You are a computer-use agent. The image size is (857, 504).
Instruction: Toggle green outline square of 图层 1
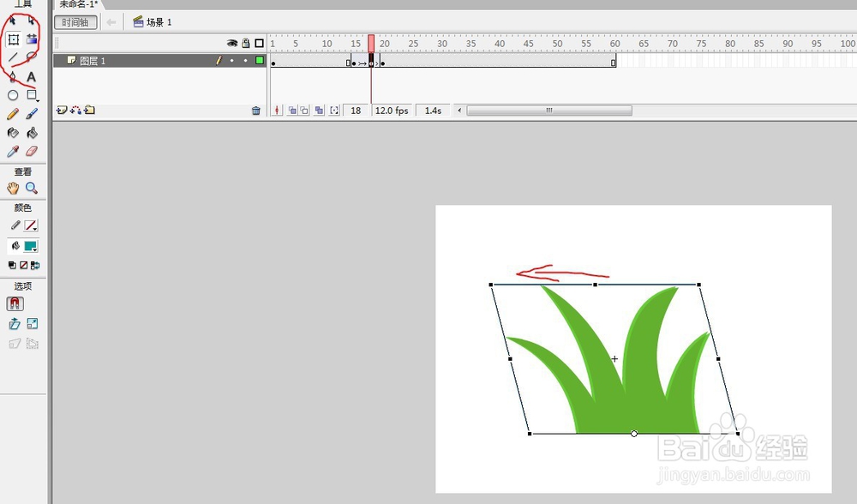[260, 61]
